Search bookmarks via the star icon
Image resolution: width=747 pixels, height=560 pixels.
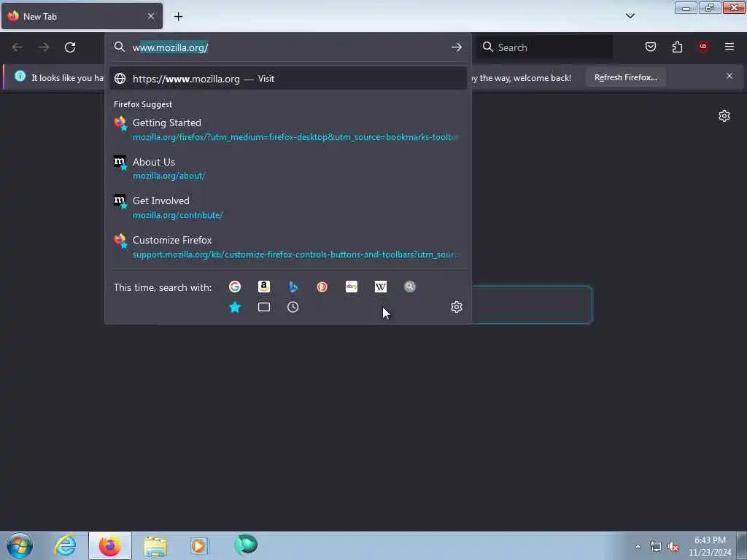pos(234,307)
